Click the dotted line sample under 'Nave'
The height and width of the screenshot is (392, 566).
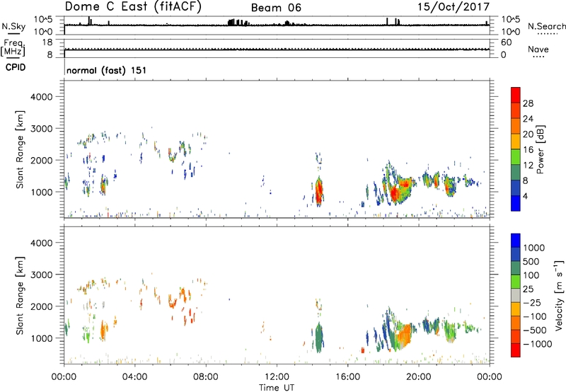click(x=538, y=57)
